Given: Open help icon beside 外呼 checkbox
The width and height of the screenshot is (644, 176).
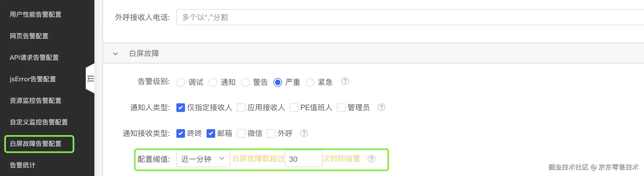Looking at the screenshot, I should (304, 133).
